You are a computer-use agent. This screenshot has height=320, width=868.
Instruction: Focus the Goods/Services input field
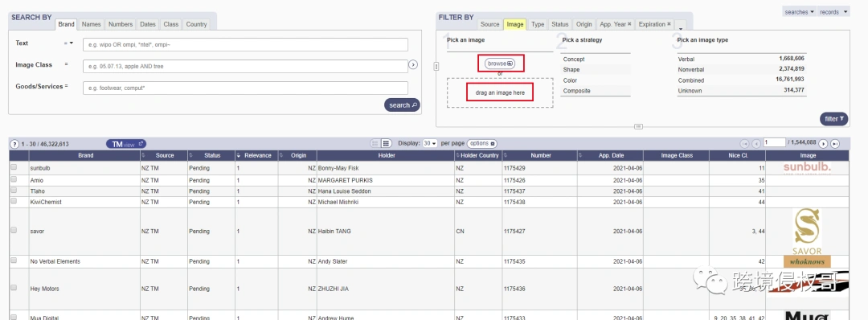tap(245, 88)
